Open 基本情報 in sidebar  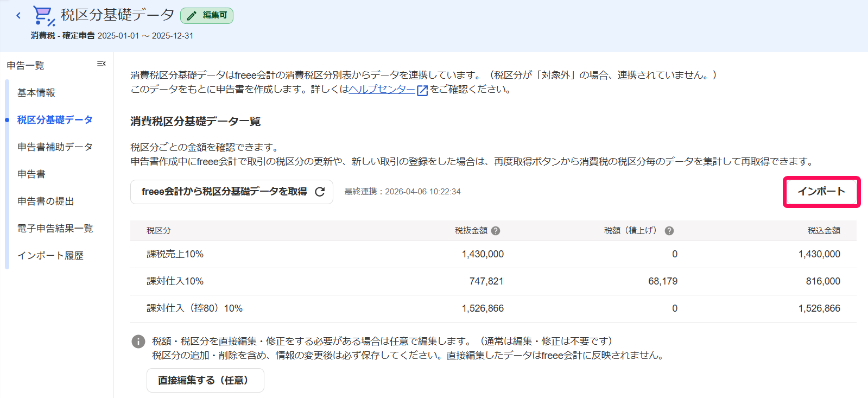tap(36, 93)
